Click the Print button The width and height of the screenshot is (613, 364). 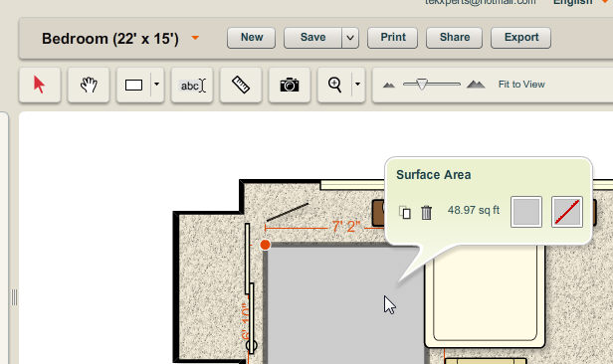click(392, 38)
